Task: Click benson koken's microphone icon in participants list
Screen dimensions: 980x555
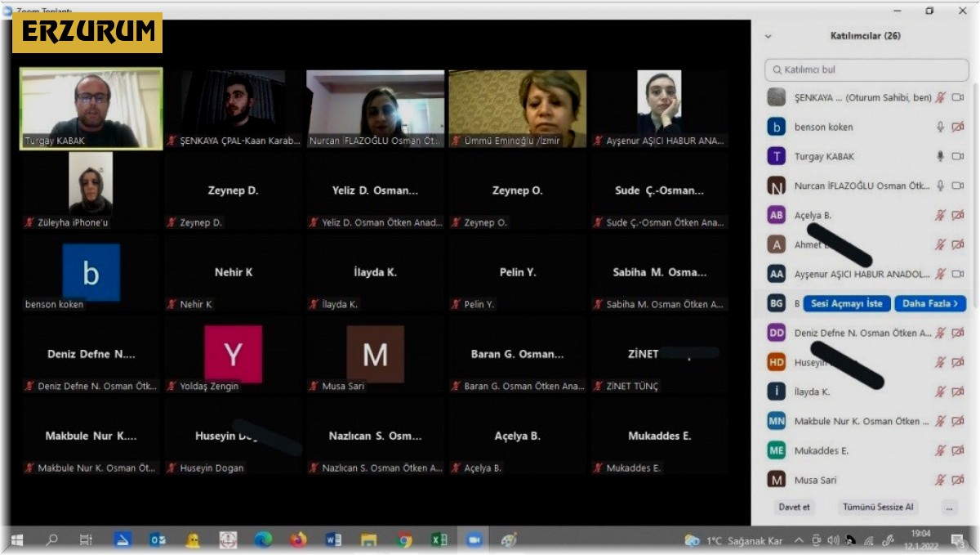Action: [940, 127]
